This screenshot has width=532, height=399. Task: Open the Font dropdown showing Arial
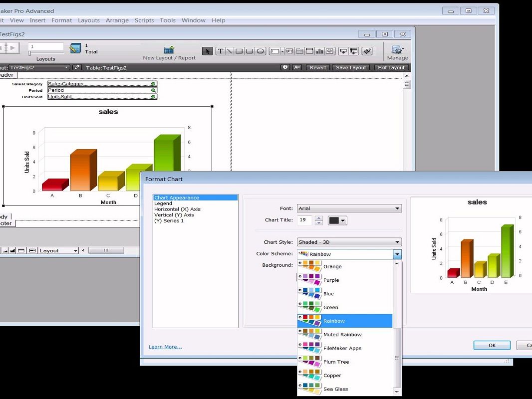coord(349,208)
